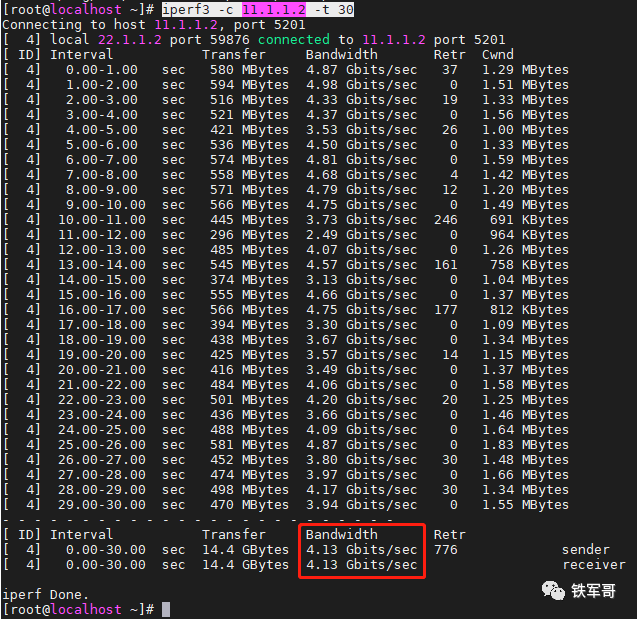Select the 1.83 MBytes Cwnd value
The image size is (637, 619).
pos(525,446)
